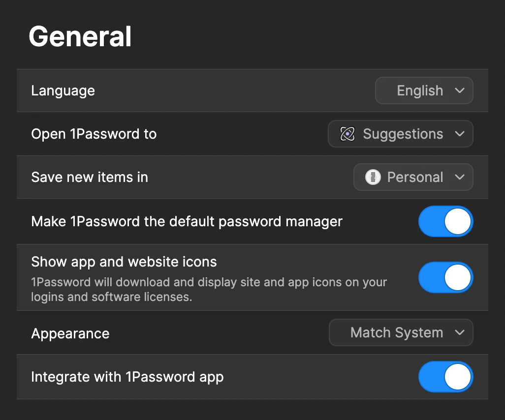Open the Match System appearance dropdown
This screenshot has width=505, height=420.
(x=401, y=332)
